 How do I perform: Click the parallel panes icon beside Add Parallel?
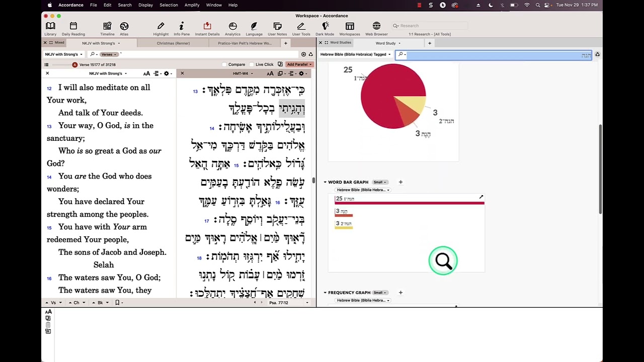[x=280, y=64]
